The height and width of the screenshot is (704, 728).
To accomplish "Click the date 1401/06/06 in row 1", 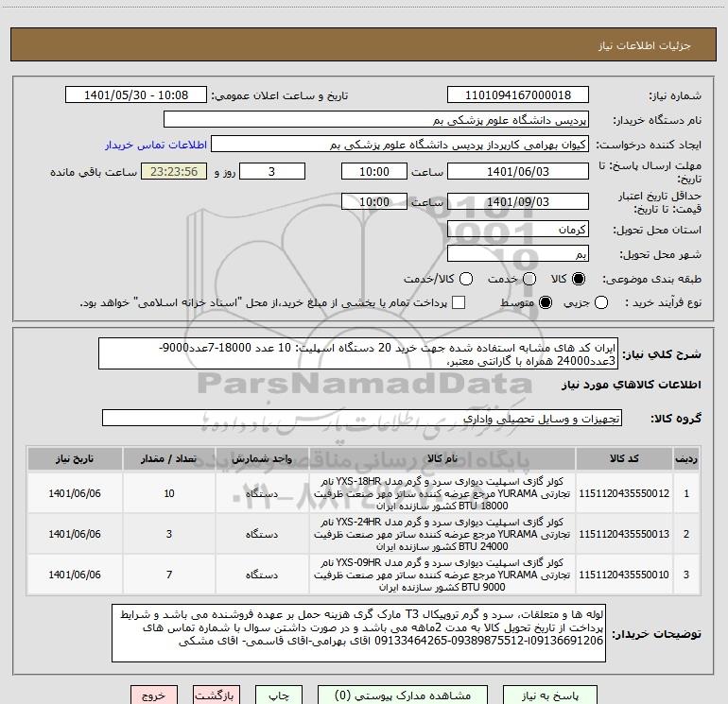I will (x=75, y=493).
